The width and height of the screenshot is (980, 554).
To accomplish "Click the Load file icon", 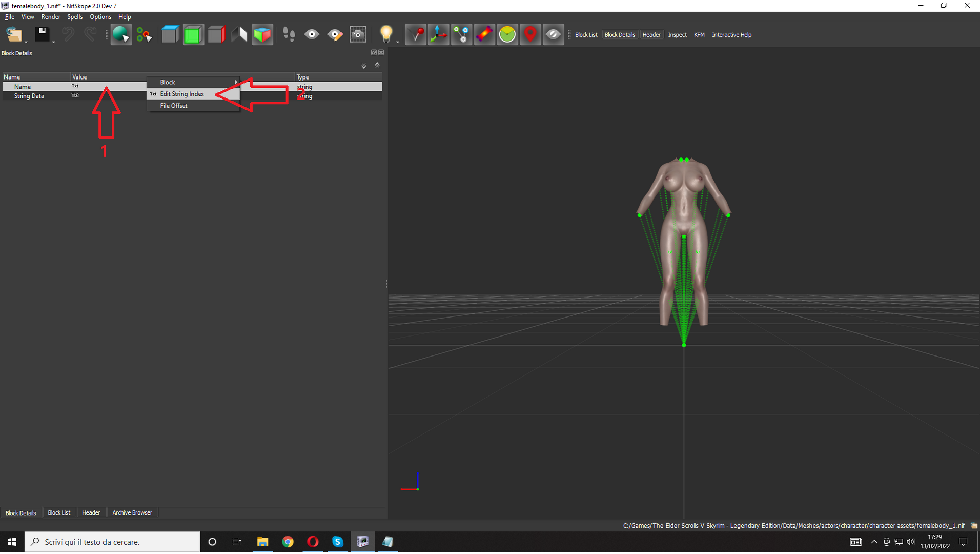I will click(x=14, y=34).
